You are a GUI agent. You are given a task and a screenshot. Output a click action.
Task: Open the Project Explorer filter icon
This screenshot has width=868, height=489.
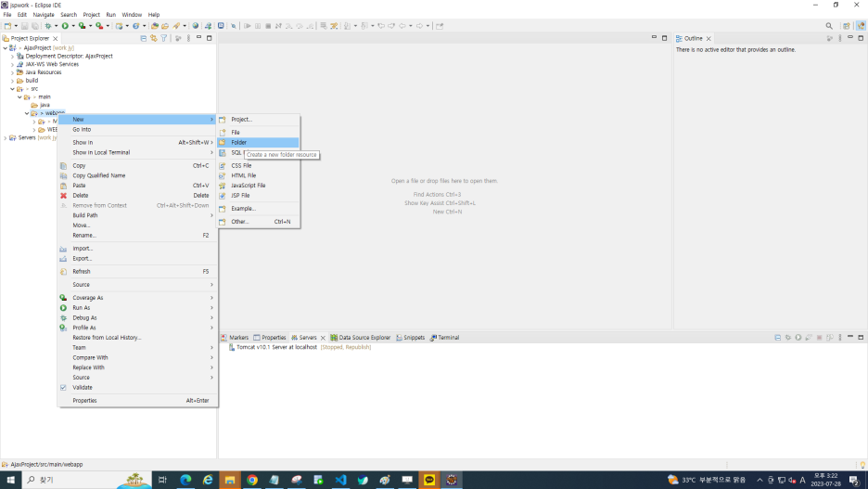[164, 38]
